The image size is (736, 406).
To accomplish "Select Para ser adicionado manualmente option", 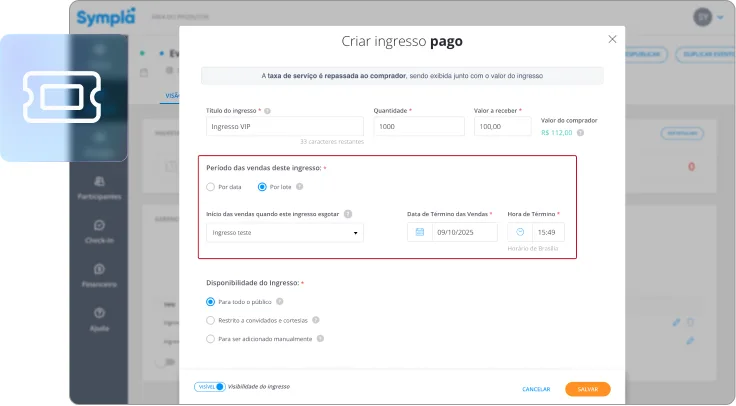I will (211, 339).
